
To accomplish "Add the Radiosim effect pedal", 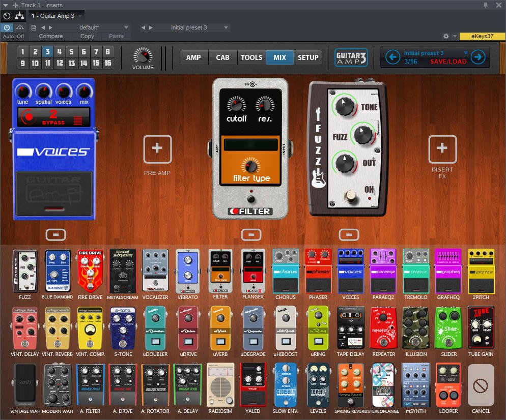I will pyautogui.click(x=220, y=384).
